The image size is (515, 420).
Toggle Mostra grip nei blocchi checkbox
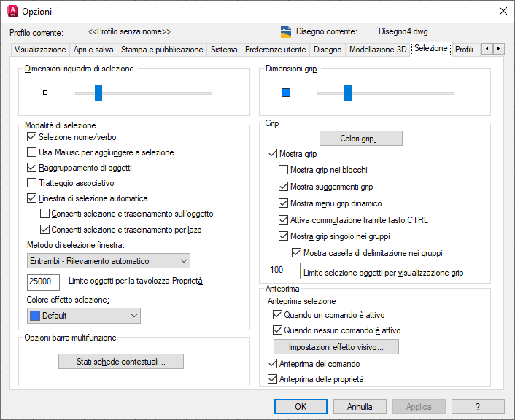coord(283,170)
